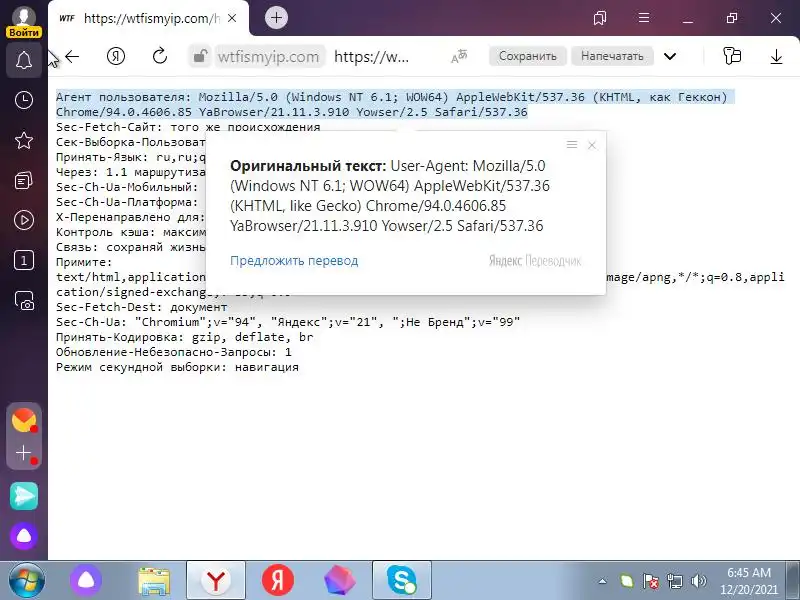
Task: Click the padlock site security icon
Action: click(200, 56)
